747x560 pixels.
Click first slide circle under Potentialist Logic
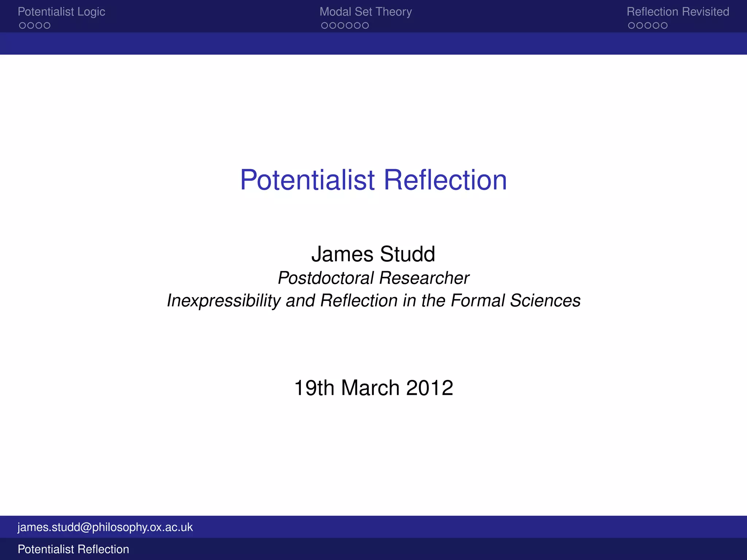23,26
